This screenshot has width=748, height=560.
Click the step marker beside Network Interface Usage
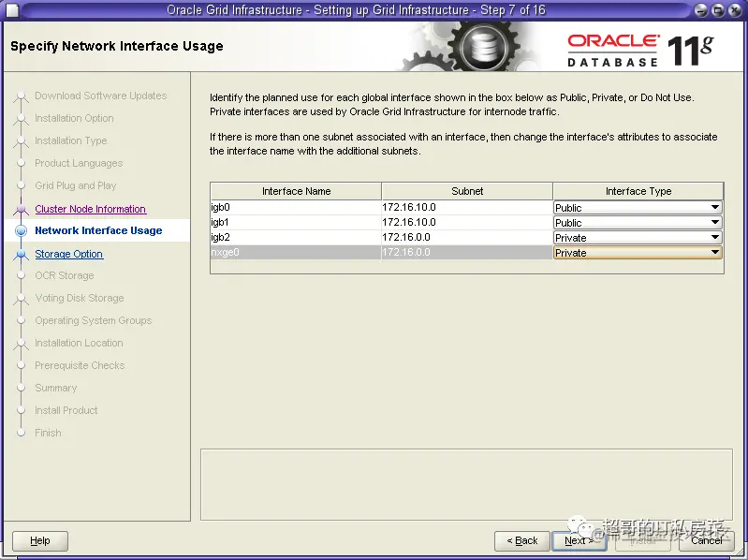click(x=21, y=231)
